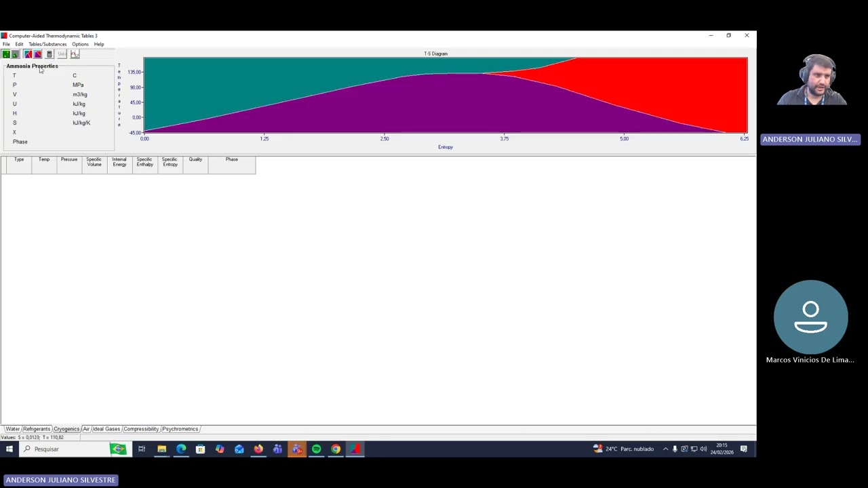
Task: Open the Mail taskbar icon
Action: click(x=239, y=449)
